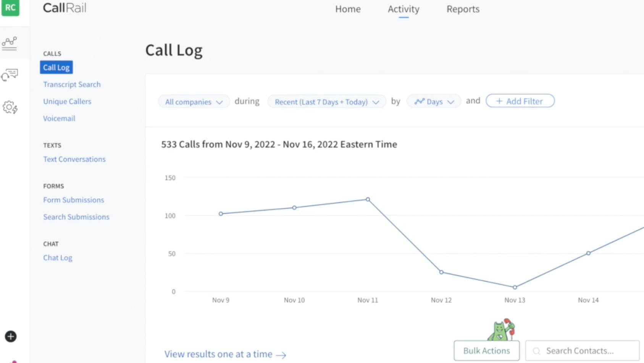Click Add Filter to add a filter
The width and height of the screenshot is (644, 363).
coord(520,101)
